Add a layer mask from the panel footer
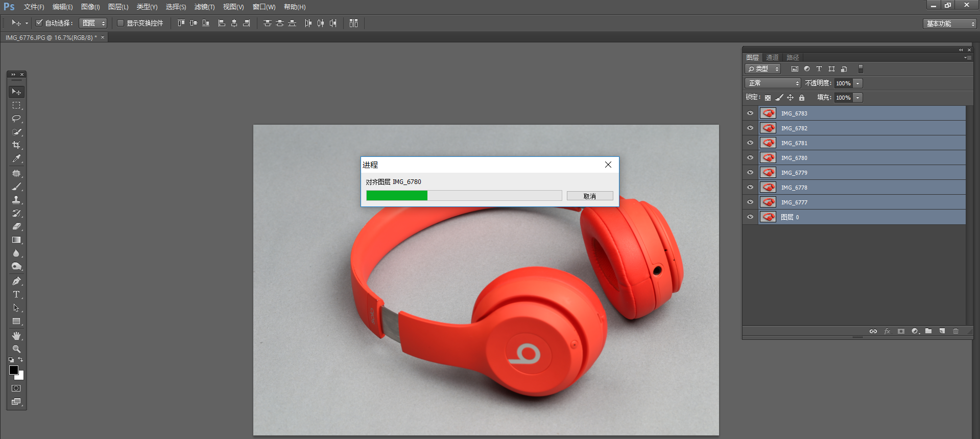The image size is (980, 439). [901, 331]
